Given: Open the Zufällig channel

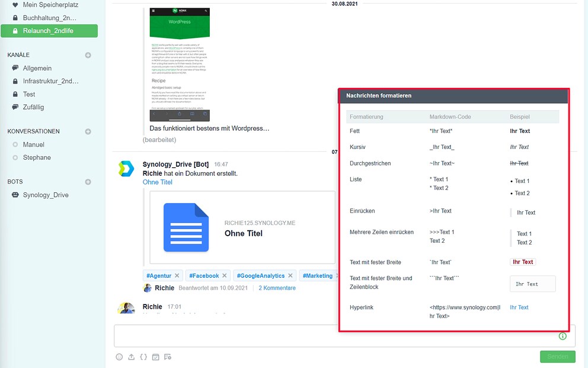Looking at the screenshot, I should pyautogui.click(x=33, y=107).
